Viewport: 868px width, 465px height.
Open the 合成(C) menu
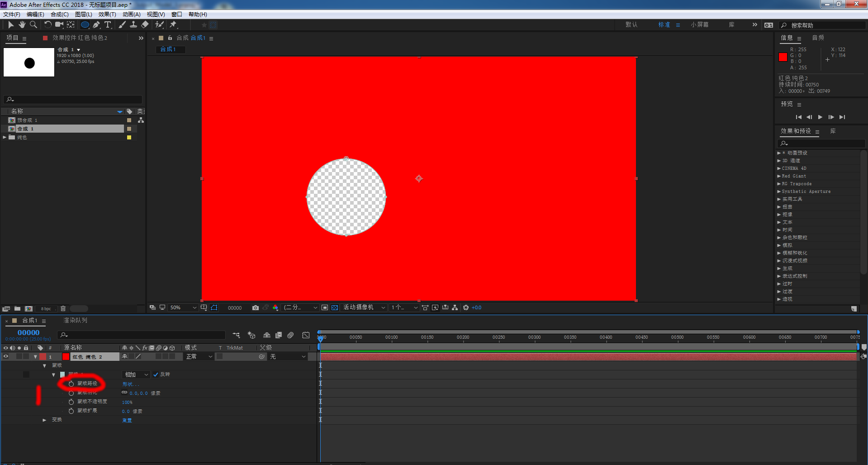59,14
